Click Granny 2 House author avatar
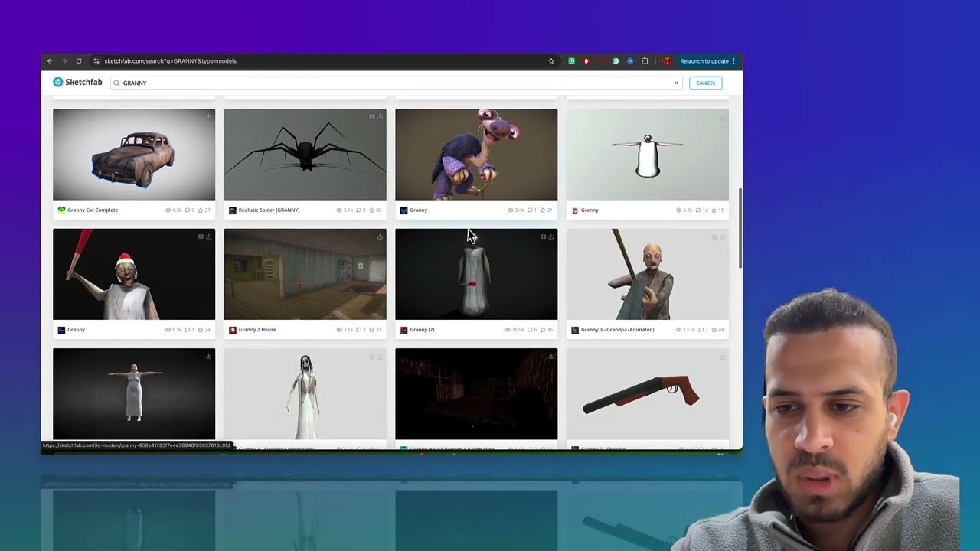Screen dimensions: 980x551 (233, 330)
